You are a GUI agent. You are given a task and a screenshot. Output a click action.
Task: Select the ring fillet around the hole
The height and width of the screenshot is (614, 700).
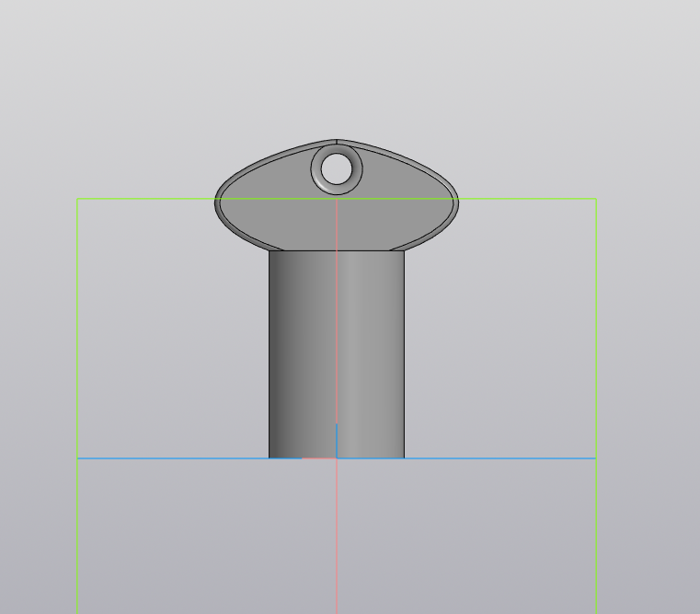point(315,169)
